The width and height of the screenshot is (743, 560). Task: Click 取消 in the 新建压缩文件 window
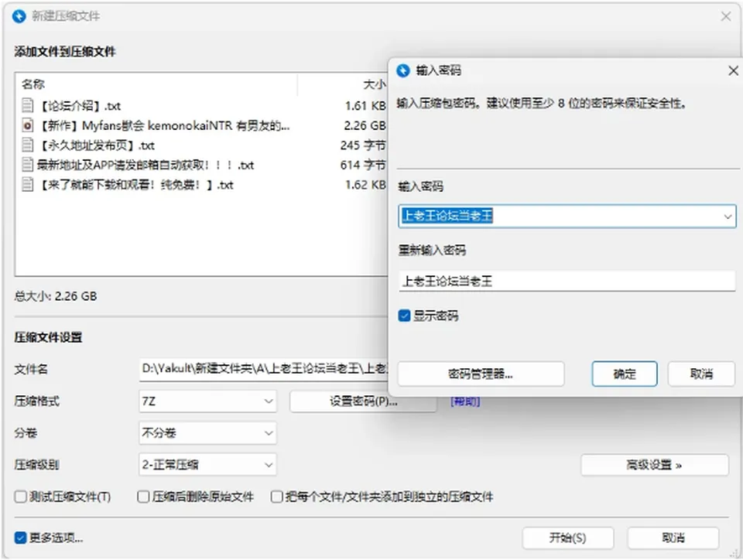click(x=673, y=538)
